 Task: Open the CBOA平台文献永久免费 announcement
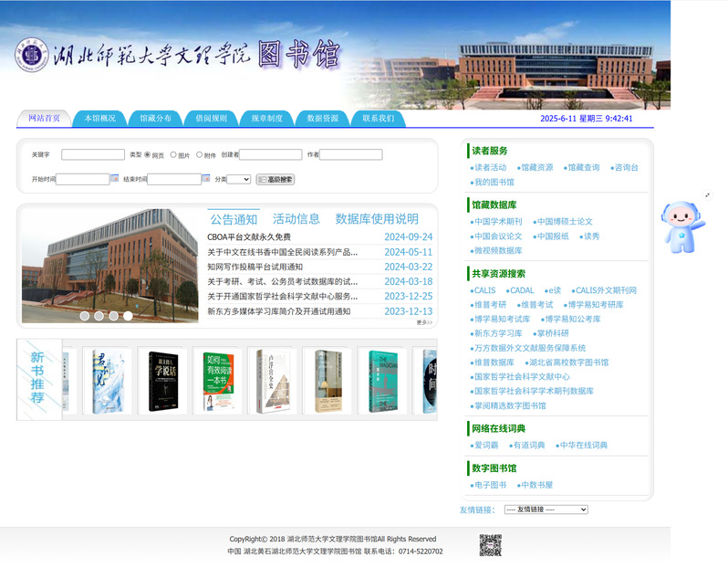coord(249,237)
